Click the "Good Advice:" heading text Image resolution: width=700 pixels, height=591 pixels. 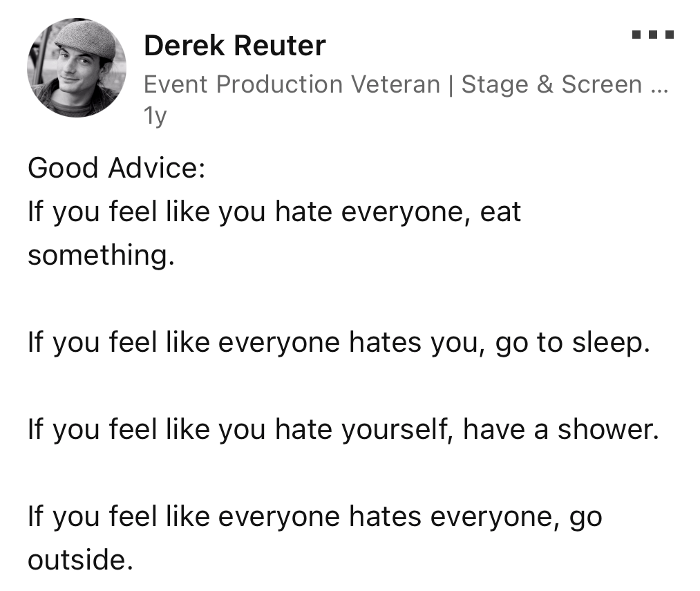click(116, 169)
